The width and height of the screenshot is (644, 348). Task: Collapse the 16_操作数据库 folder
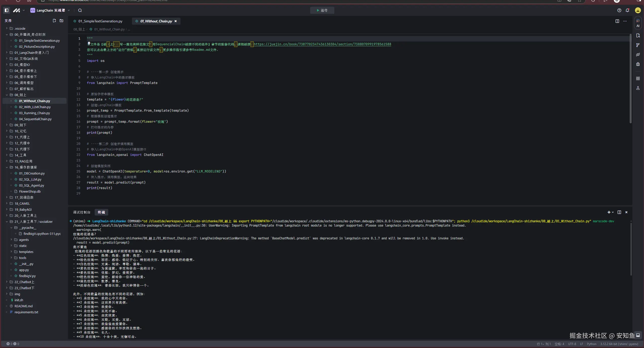[25, 167]
